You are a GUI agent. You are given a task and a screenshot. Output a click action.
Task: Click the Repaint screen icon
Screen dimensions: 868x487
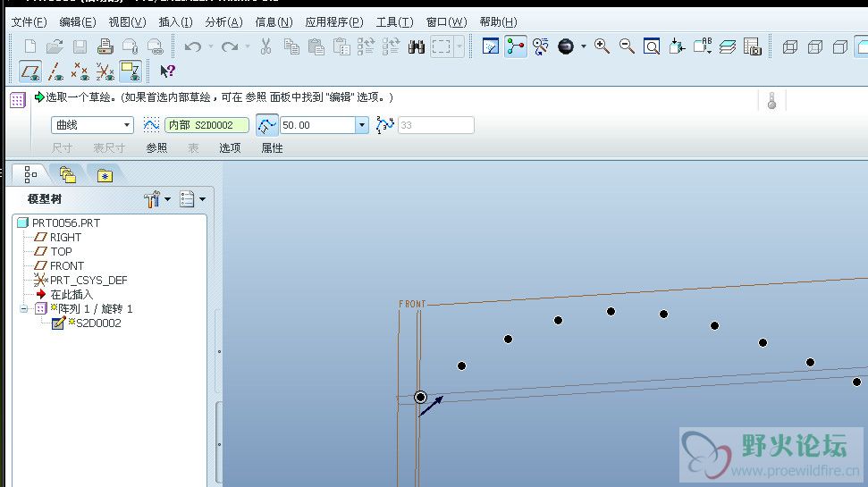pos(491,46)
